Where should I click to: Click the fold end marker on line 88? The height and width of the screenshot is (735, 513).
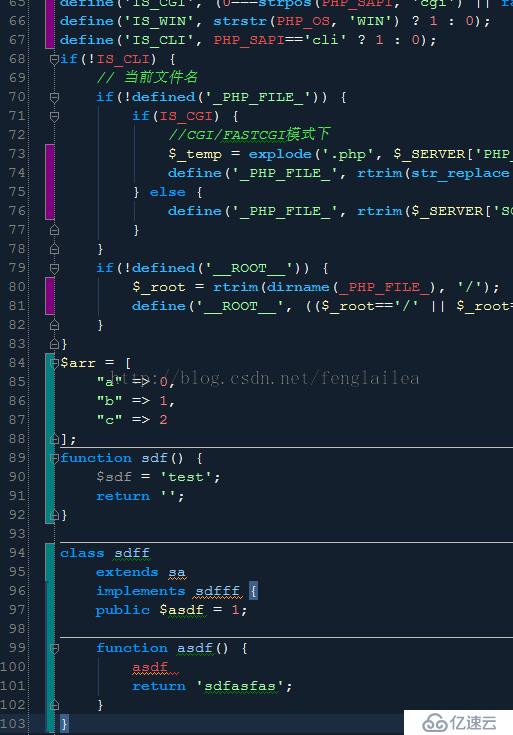pos(54,439)
